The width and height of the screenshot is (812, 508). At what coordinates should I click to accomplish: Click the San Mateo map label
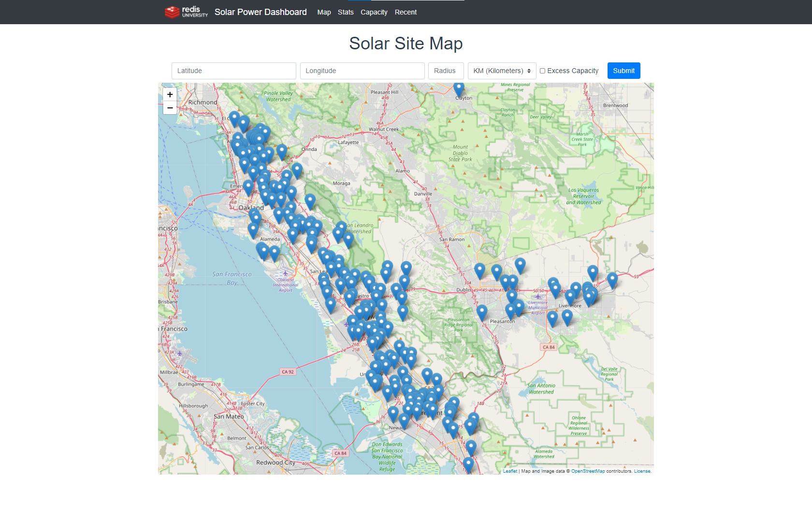[229, 417]
